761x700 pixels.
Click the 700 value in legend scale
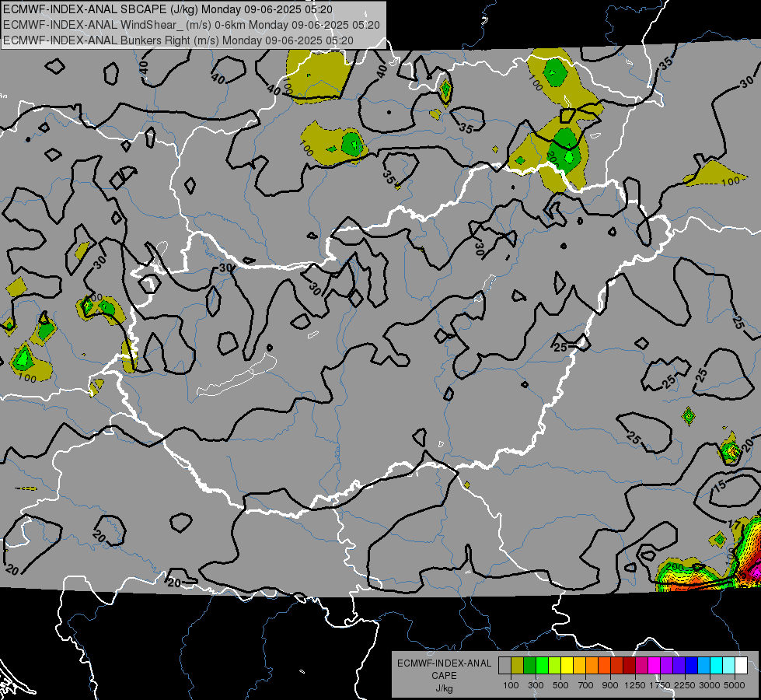click(x=586, y=685)
